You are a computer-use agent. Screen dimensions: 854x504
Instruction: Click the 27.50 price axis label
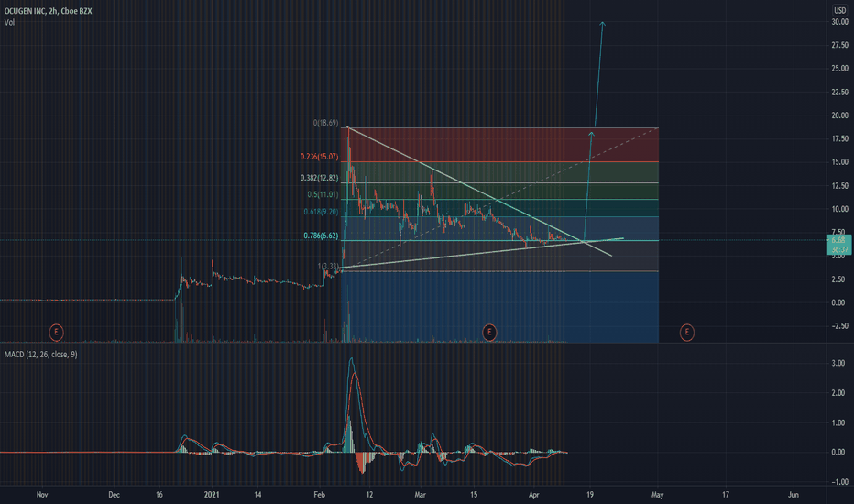point(840,45)
